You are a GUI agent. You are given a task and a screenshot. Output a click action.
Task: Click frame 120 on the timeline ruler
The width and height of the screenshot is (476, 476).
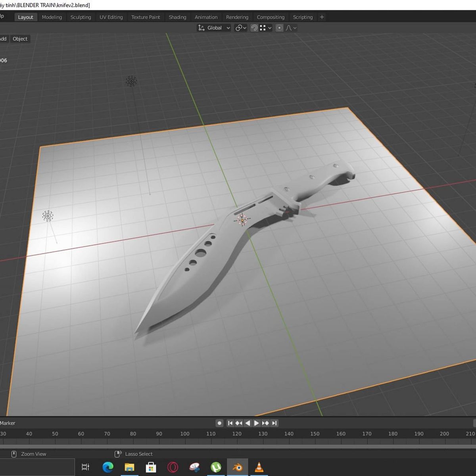point(237,434)
